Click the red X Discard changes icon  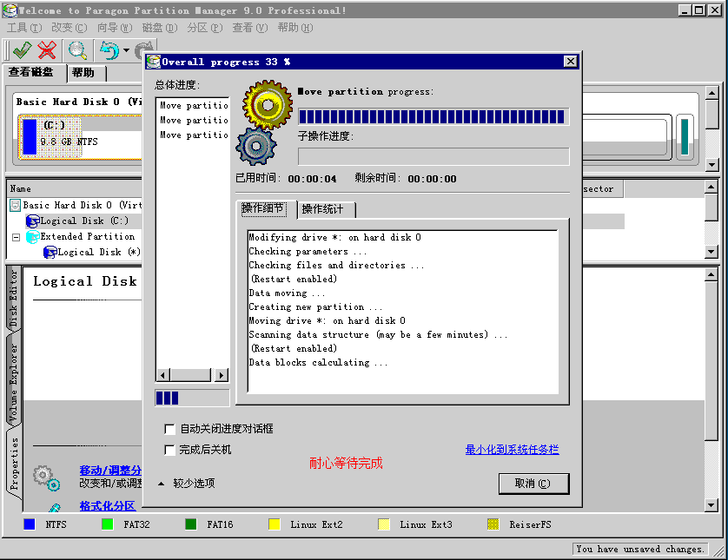tap(48, 49)
